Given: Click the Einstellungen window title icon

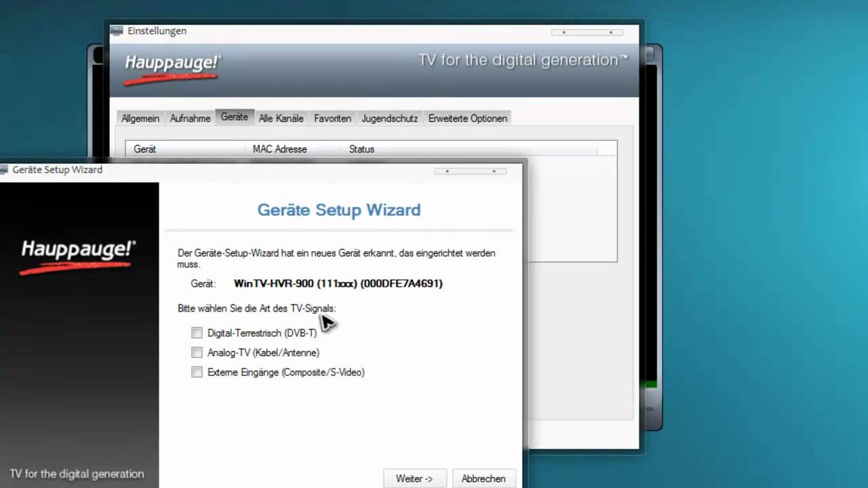Looking at the screenshot, I should click(117, 30).
